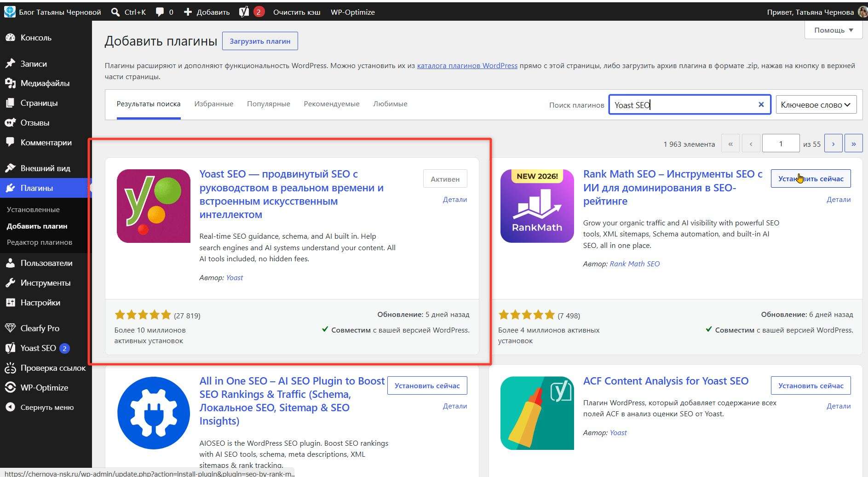868x477 pixels.
Task: Click the Yoast SEO sidebar icon
Action: tap(10, 348)
